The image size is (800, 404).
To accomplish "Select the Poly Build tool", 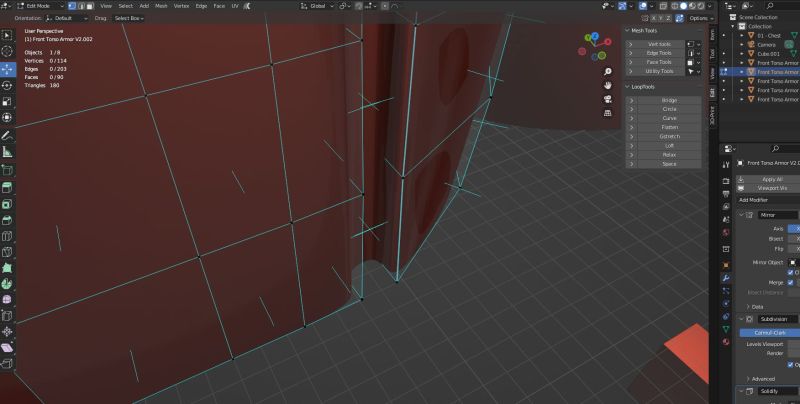I will 7,268.
